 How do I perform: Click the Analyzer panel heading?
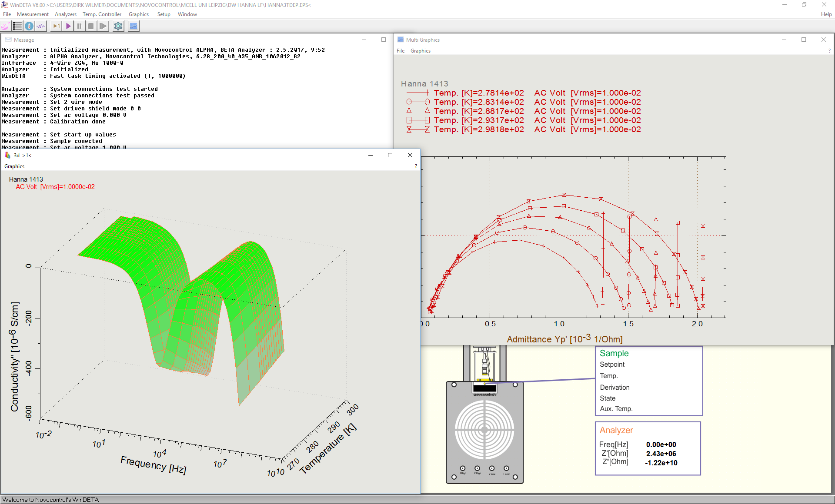point(616,430)
